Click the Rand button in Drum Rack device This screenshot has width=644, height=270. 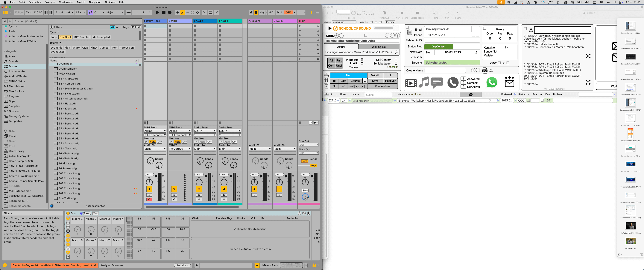click(87, 213)
